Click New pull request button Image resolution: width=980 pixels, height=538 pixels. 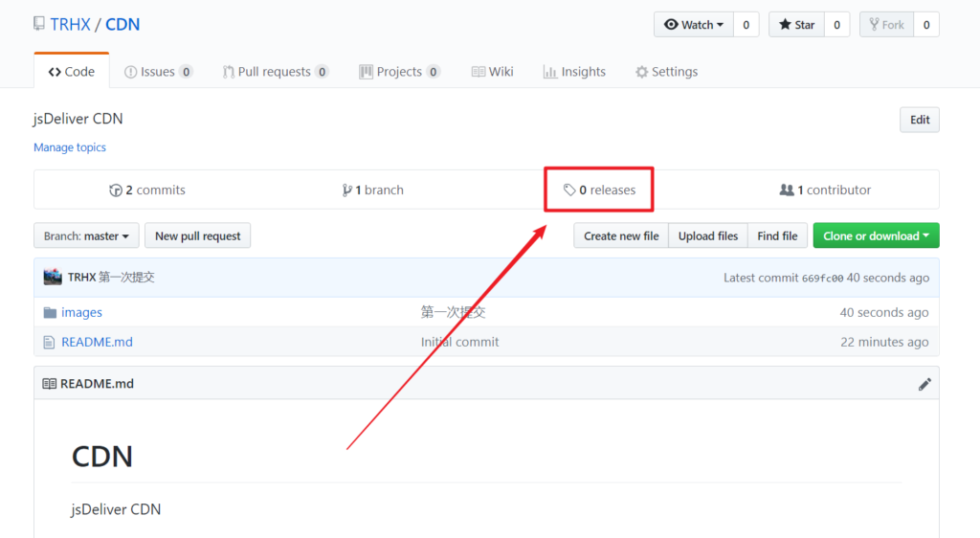coord(197,235)
